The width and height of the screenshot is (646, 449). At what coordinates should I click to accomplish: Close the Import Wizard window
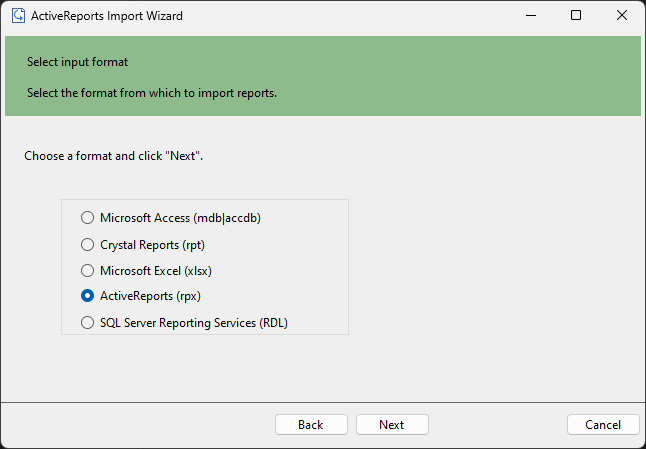click(622, 16)
